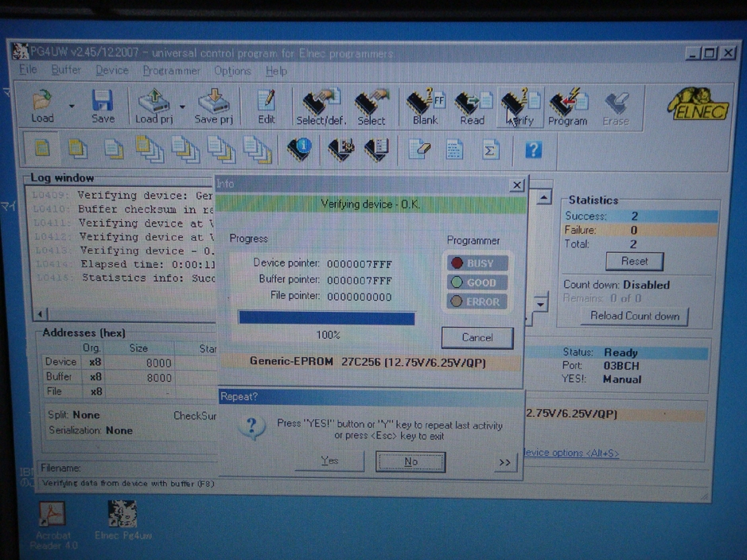Click the Reset statistics button
This screenshot has width=747, height=560.
634,261
